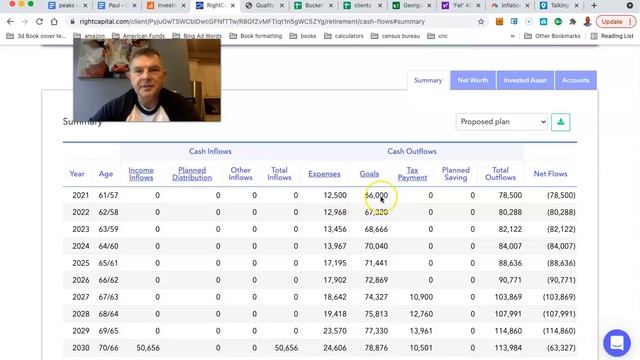Download the summary with the green download icon

[560, 122]
